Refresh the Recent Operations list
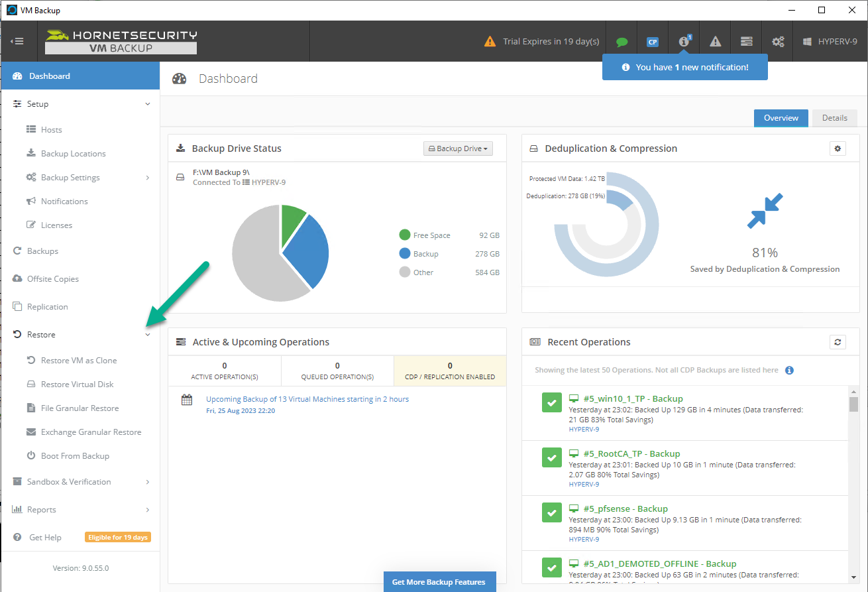This screenshot has height=592, width=868. tap(838, 342)
